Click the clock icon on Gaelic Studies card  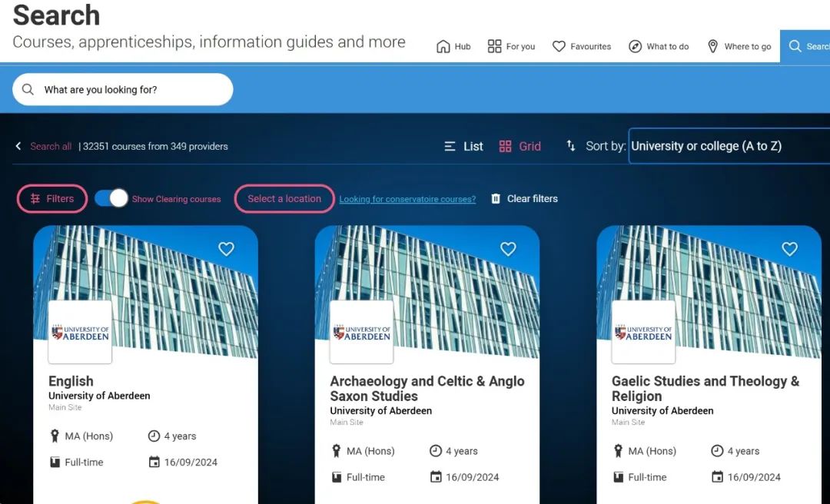pyautogui.click(x=717, y=451)
